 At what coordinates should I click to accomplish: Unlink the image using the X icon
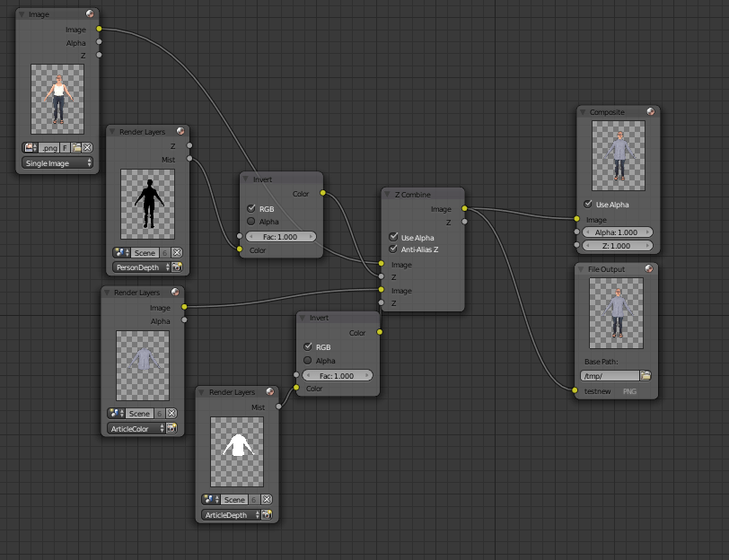[88, 146]
